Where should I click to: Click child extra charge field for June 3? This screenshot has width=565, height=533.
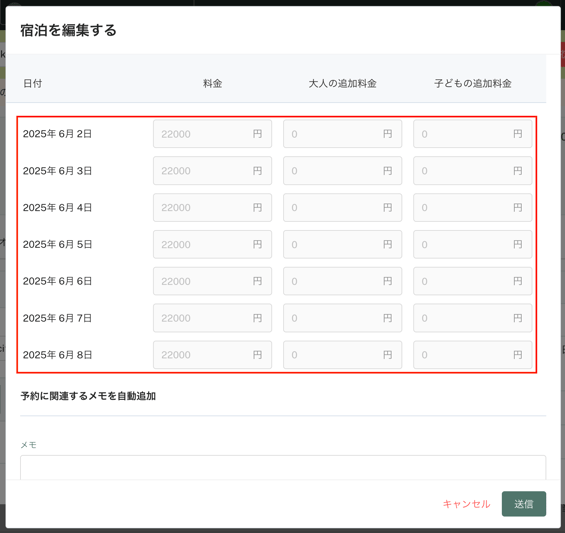(472, 171)
